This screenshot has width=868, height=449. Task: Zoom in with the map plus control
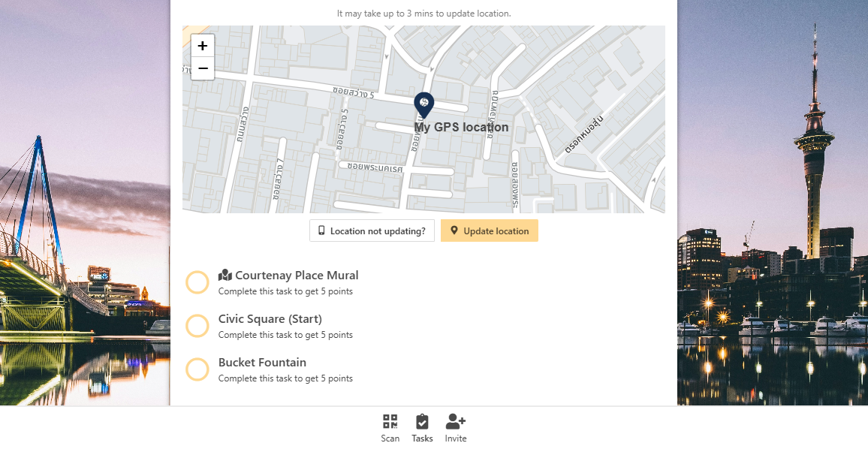point(202,45)
